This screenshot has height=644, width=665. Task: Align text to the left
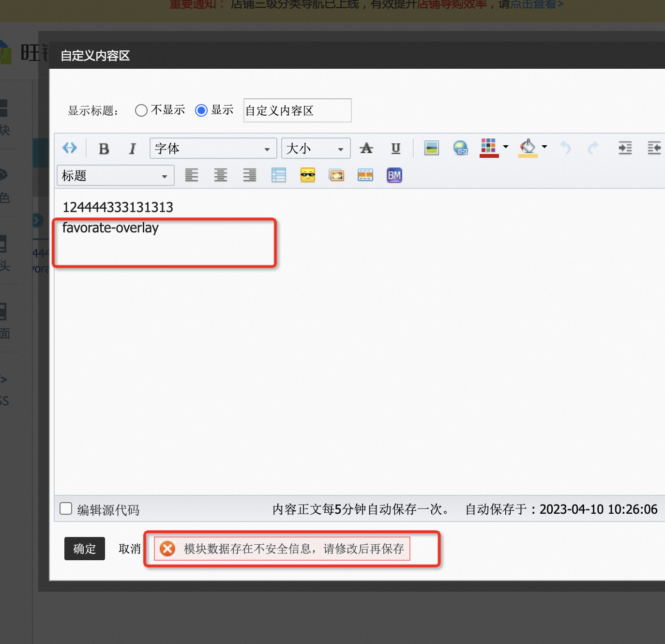pos(192,175)
